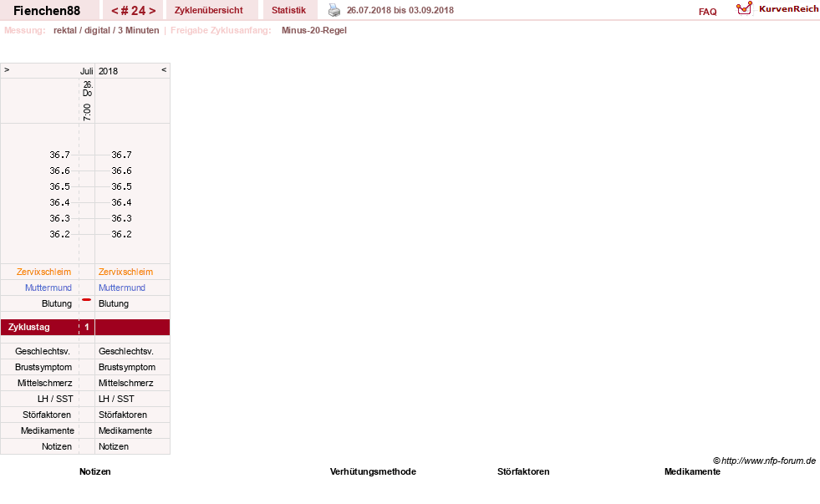The image size is (820, 504).
Task: Click date range 26.07.2018 bis 03.09.2018
Action: pyautogui.click(x=400, y=10)
